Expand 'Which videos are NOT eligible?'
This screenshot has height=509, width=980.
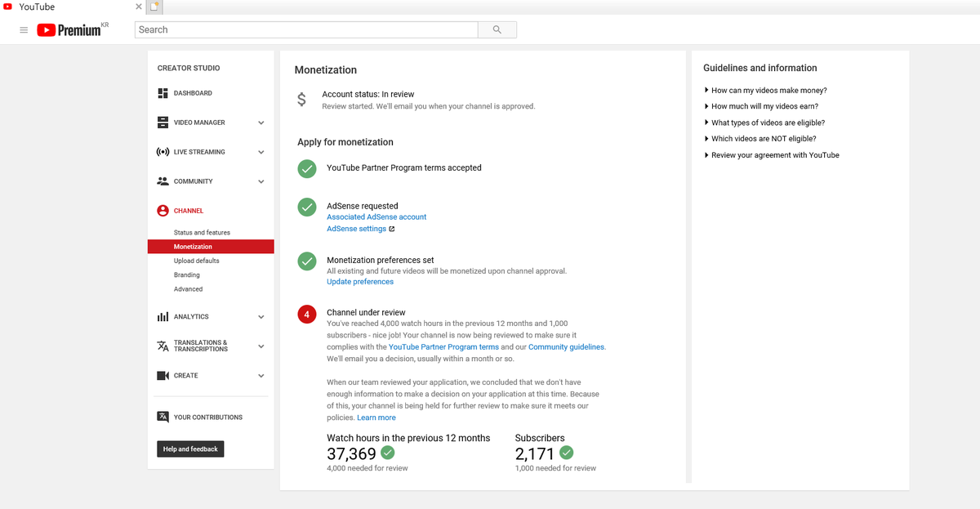(x=759, y=139)
